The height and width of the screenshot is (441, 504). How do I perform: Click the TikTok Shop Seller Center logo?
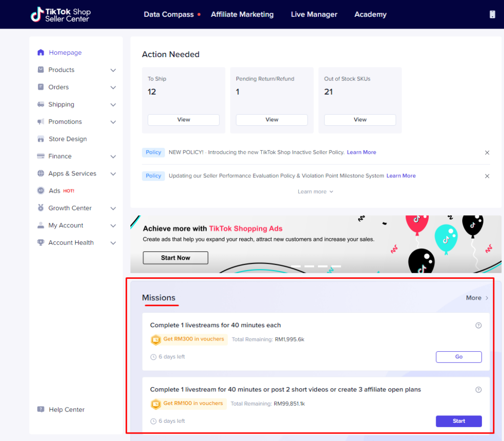(x=61, y=14)
